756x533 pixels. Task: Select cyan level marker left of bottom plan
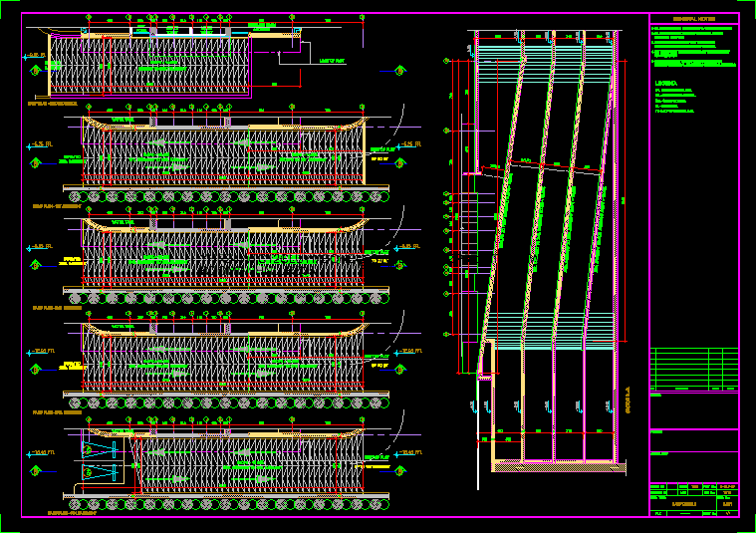point(36,454)
